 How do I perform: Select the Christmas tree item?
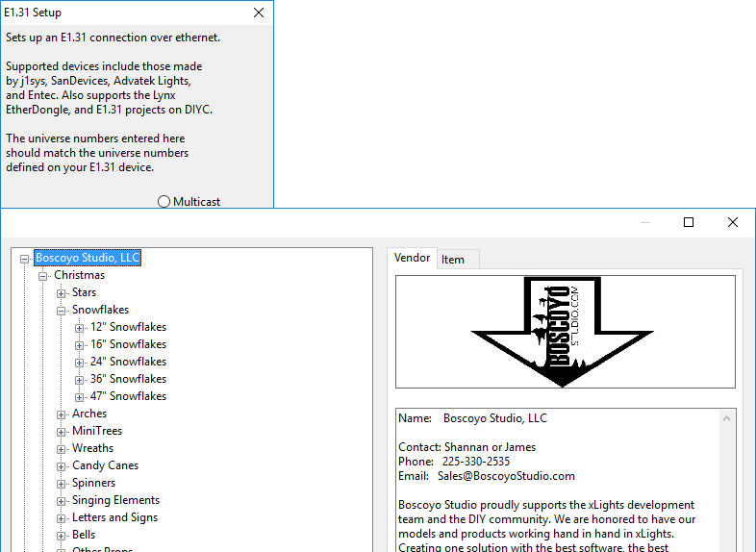(79, 275)
